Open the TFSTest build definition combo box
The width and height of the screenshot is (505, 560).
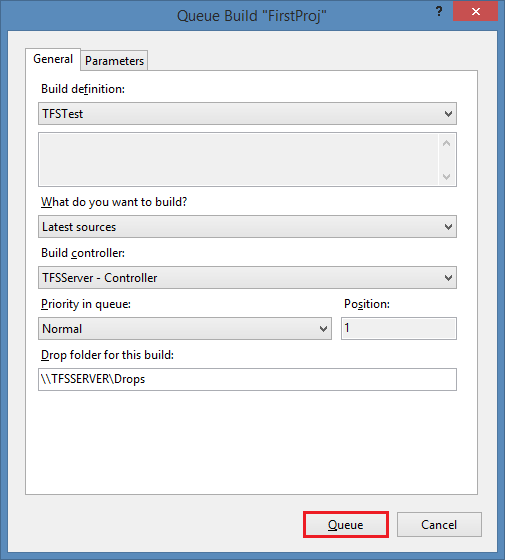tap(247, 114)
